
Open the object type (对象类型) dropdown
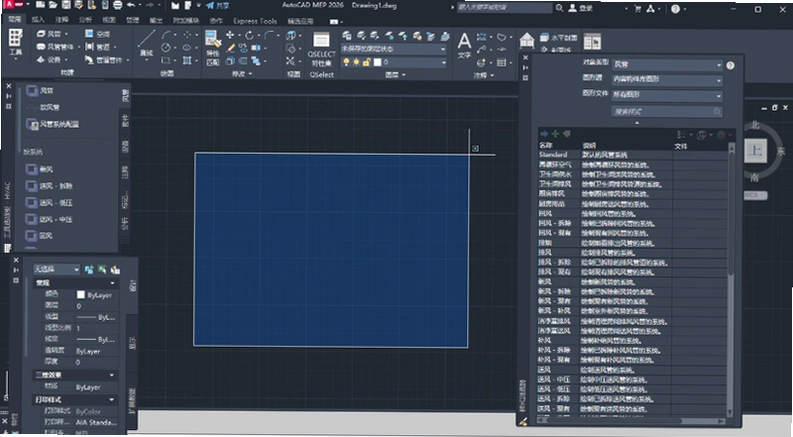[x=667, y=65]
